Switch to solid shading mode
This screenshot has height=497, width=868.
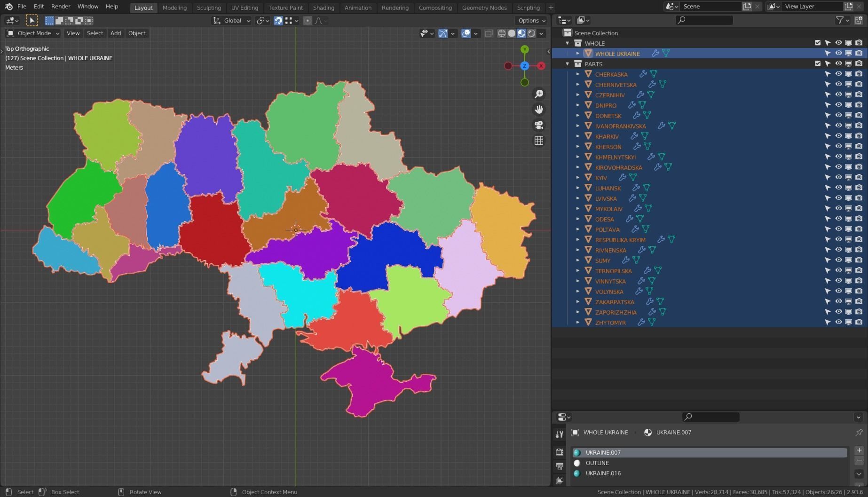[x=512, y=33]
